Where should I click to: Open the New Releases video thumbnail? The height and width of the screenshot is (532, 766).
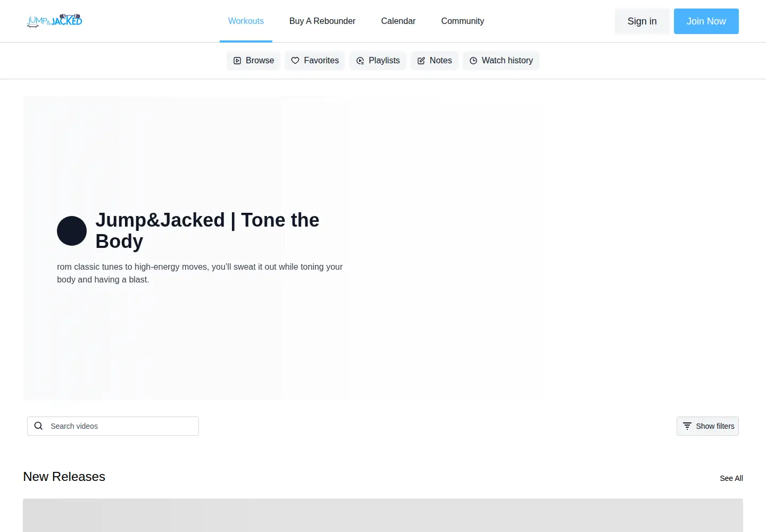(383, 515)
